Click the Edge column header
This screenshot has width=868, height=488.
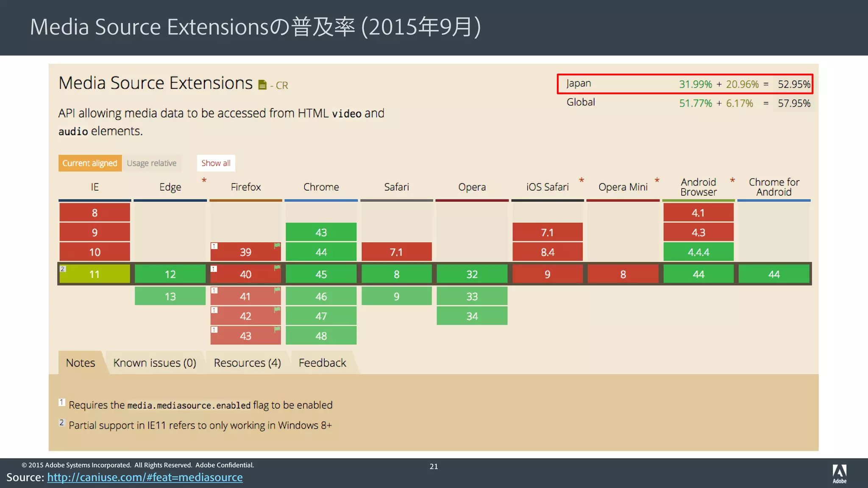point(170,187)
